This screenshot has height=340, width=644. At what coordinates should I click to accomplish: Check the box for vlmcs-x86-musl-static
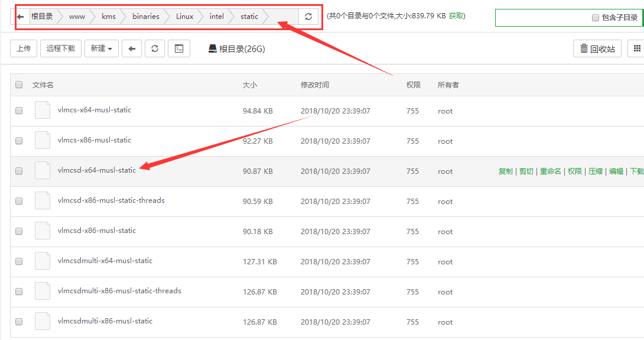pyautogui.click(x=19, y=141)
